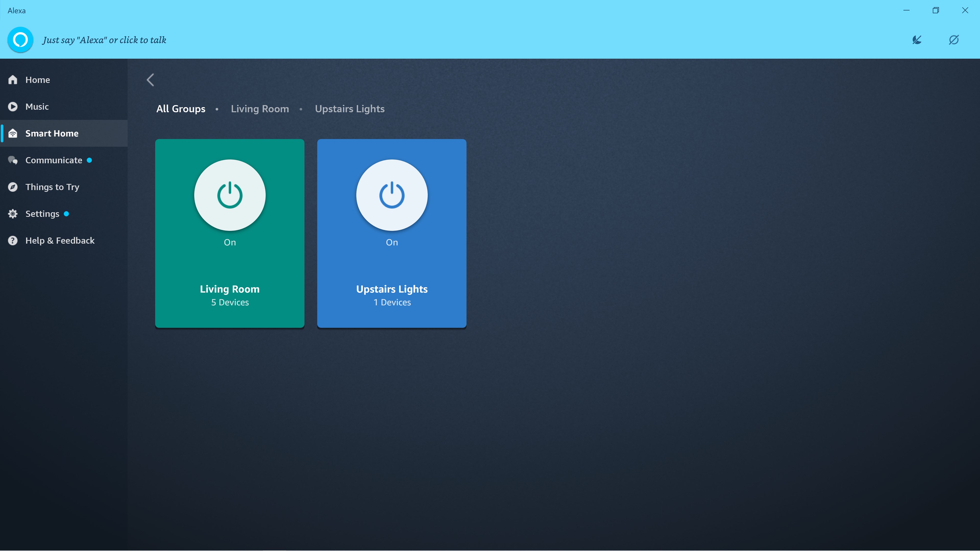Select the All Groups filter

pyautogui.click(x=181, y=109)
